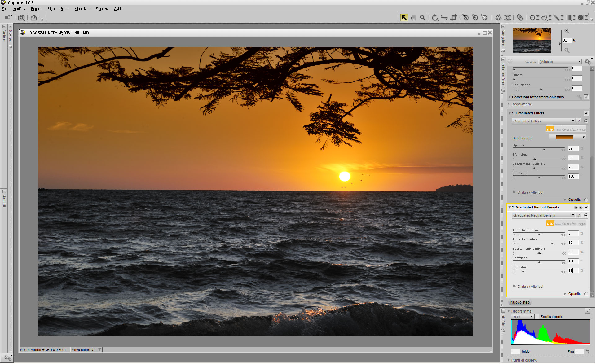Open the Regola menu
Image resolution: width=595 pixels, height=364 pixels.
click(x=36, y=9)
